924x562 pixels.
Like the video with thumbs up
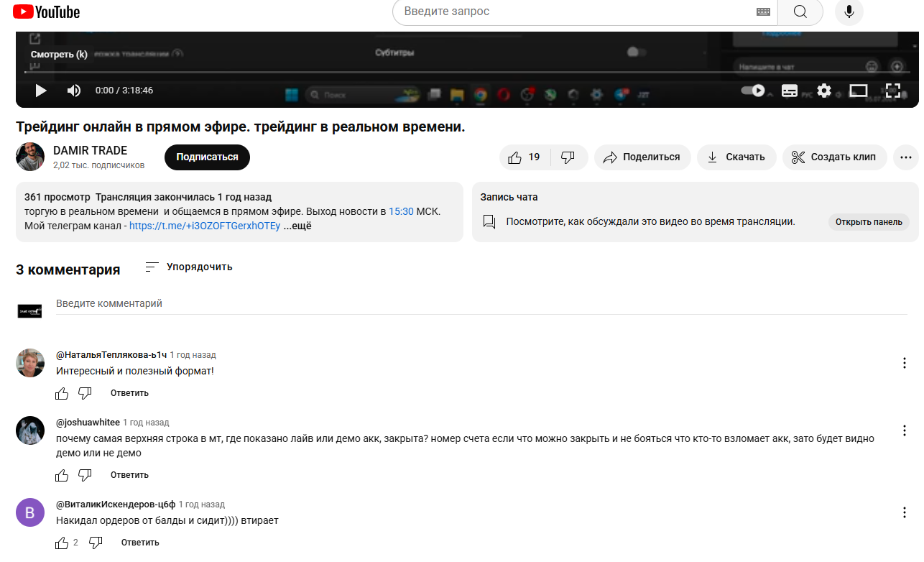pos(525,157)
